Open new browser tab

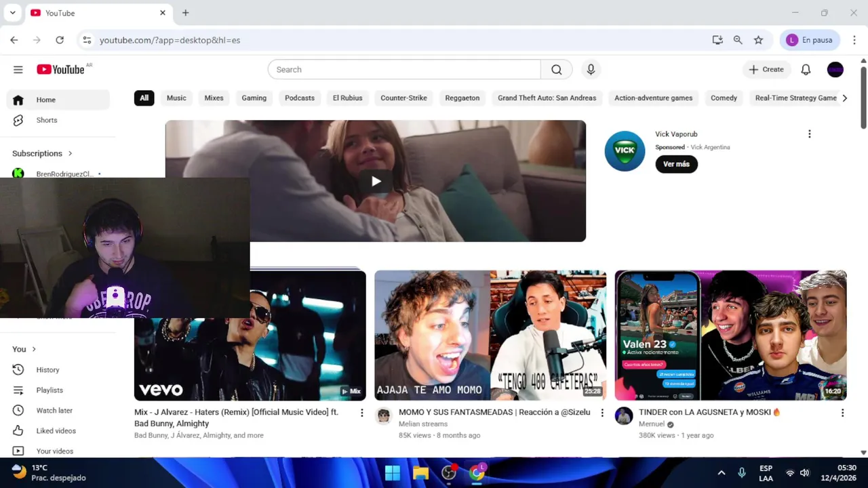tap(185, 13)
